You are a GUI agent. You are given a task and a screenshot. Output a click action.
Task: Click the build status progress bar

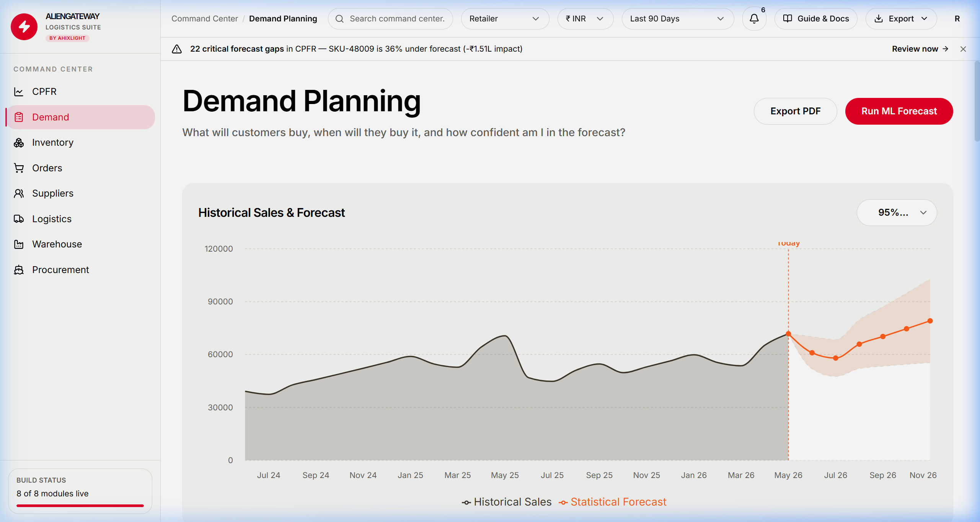tap(80, 506)
